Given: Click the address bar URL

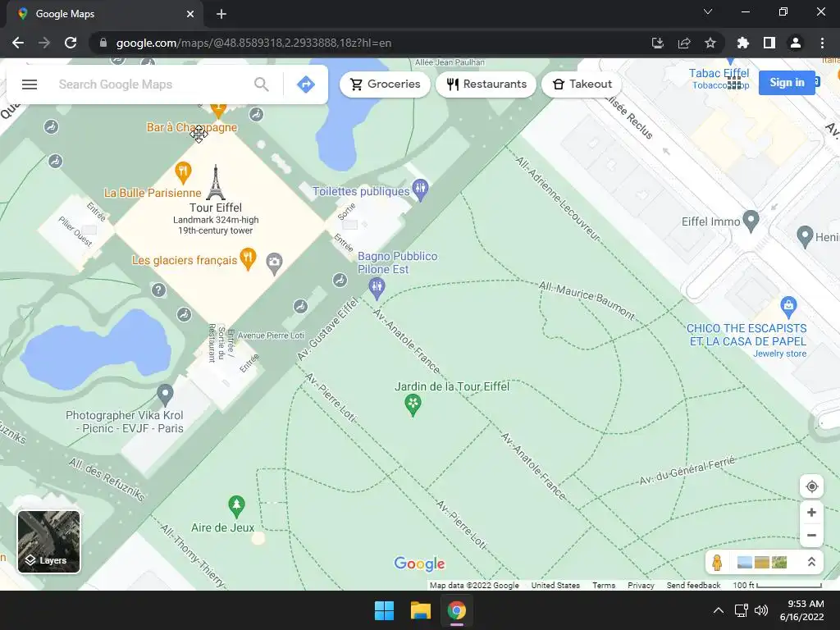Looking at the screenshot, I should pos(253,43).
